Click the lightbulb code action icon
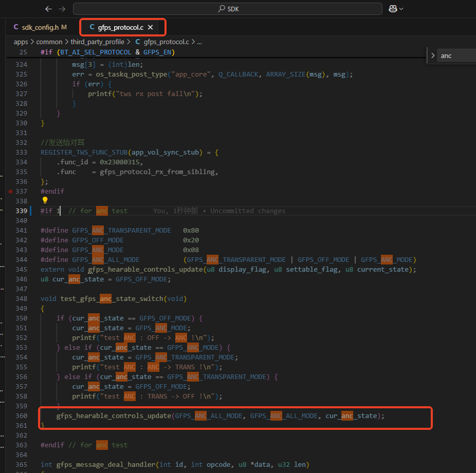The height and width of the screenshot is (473, 476). [45, 200]
